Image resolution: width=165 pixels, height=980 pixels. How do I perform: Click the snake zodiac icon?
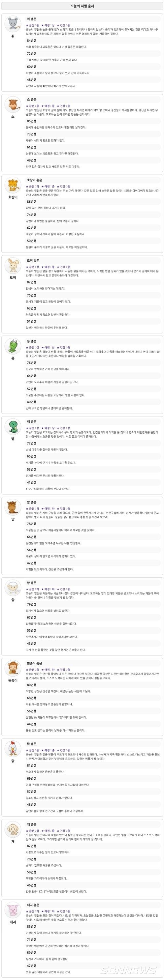[13, 427]
